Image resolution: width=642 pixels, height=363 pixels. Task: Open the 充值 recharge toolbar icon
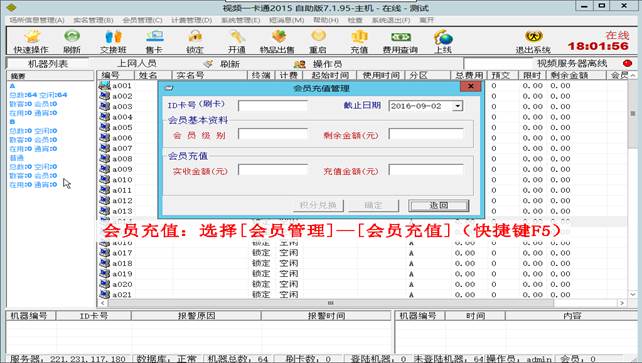359,41
